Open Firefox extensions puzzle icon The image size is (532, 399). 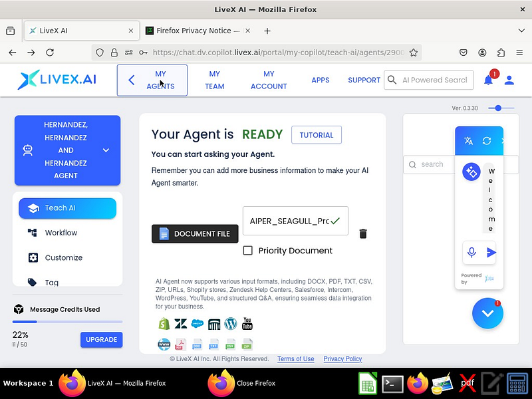(x=501, y=53)
